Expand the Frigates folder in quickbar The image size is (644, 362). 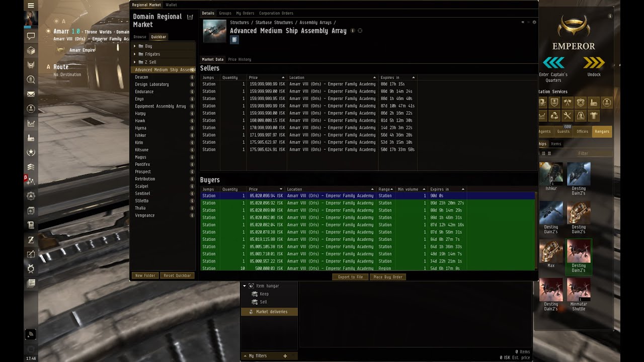135,54
